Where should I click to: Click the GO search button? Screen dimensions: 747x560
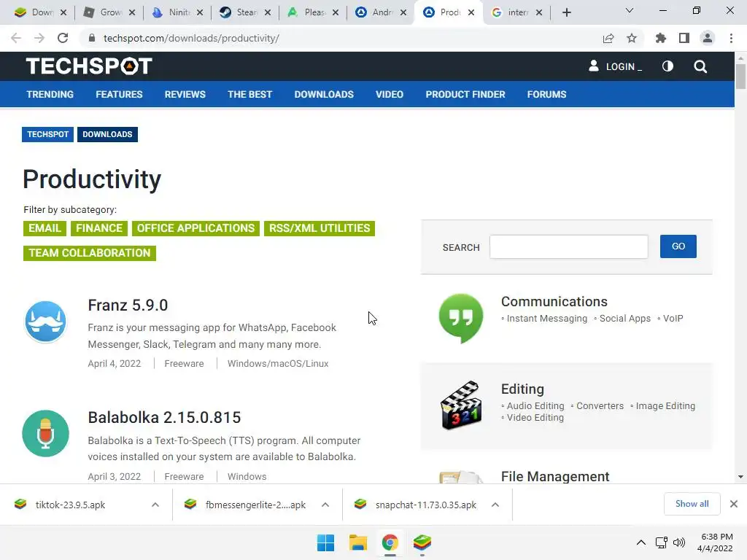coord(678,246)
